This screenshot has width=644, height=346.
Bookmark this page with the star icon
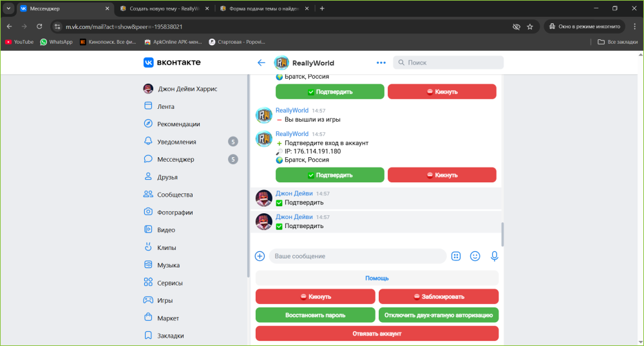(530, 26)
